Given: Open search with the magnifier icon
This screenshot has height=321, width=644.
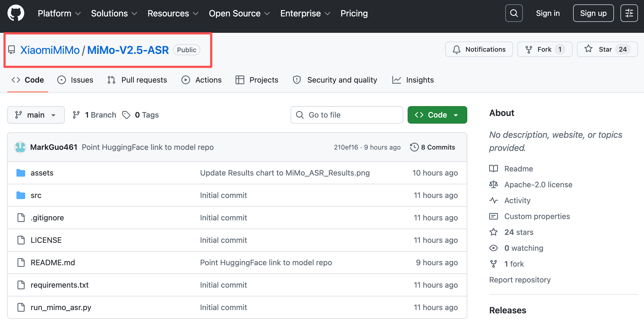Looking at the screenshot, I should pos(514,13).
